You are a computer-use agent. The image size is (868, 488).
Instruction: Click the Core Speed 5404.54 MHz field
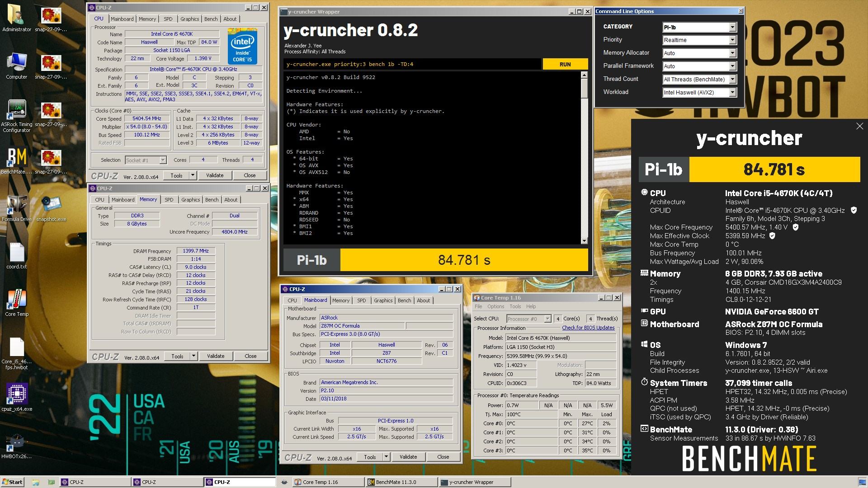click(147, 119)
